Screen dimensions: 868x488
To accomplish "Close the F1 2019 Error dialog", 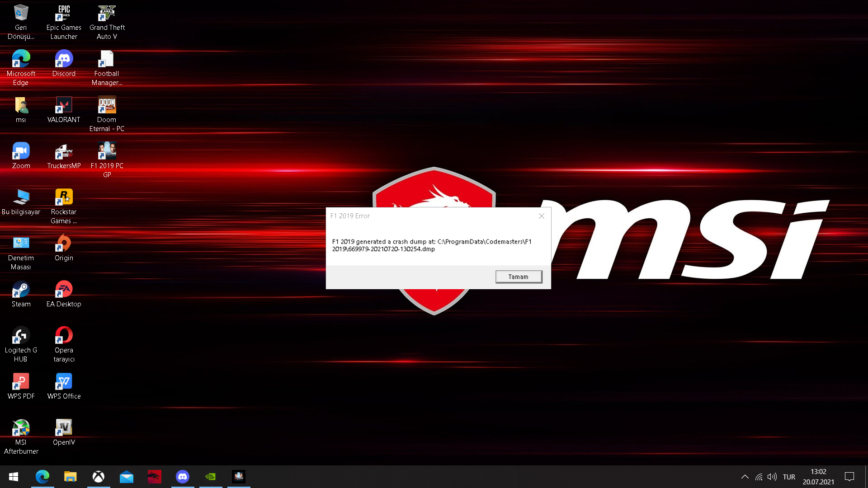I will [541, 216].
